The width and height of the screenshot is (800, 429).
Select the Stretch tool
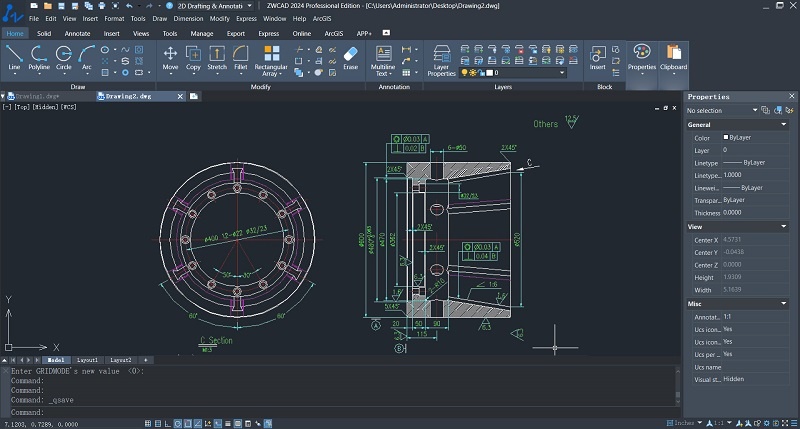point(217,56)
